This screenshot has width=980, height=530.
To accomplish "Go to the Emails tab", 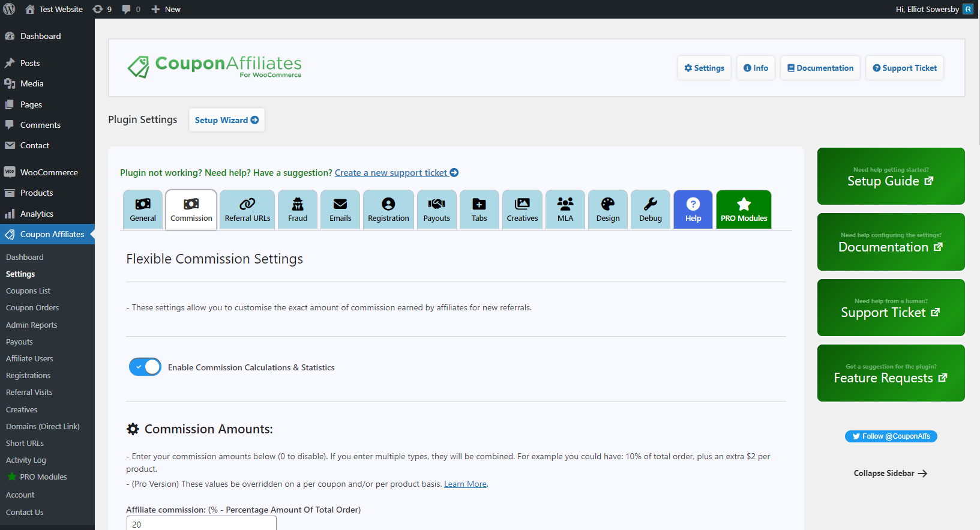I will tap(340, 209).
